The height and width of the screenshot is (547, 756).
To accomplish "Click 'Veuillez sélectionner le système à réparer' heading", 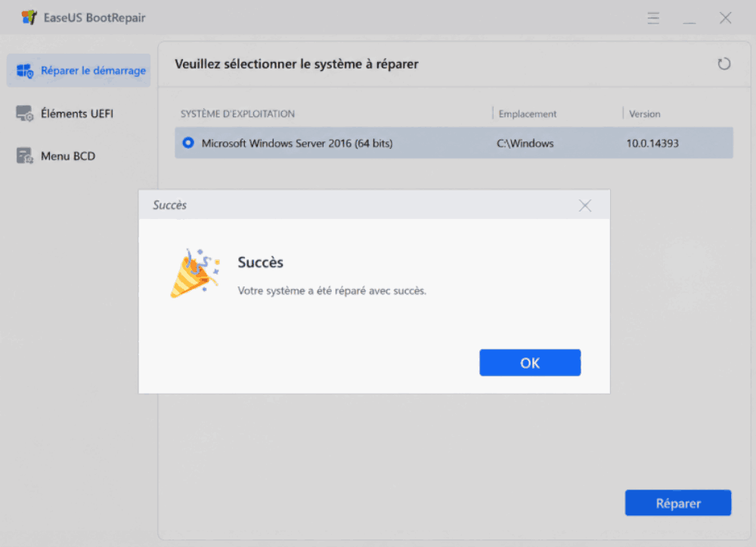I will 296,64.
